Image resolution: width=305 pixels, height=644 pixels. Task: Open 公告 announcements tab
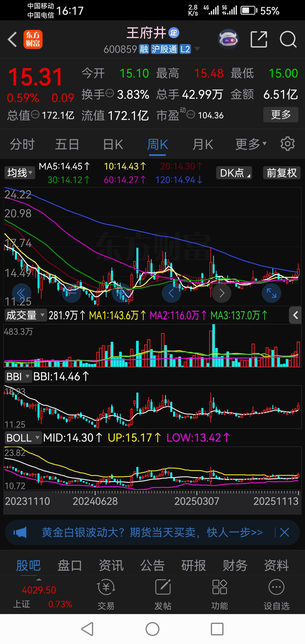coord(152,565)
